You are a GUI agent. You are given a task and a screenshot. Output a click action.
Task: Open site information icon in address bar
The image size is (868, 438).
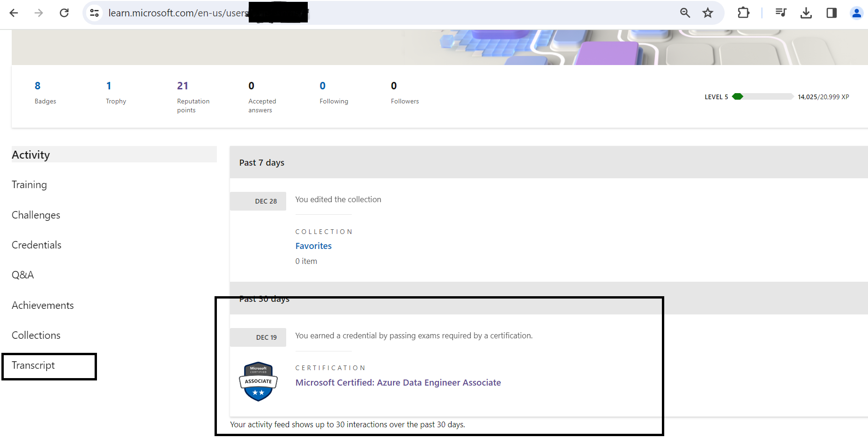point(95,13)
